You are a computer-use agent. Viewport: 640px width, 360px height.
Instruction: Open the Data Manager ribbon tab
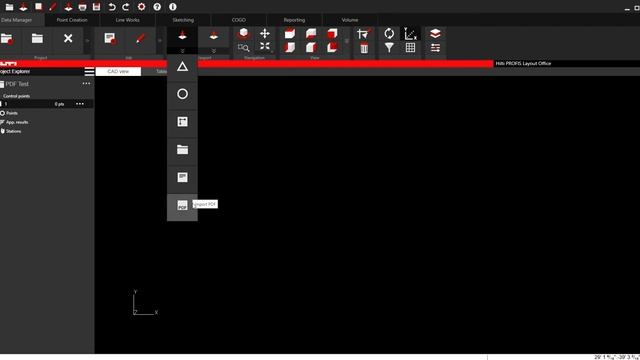[x=16, y=20]
